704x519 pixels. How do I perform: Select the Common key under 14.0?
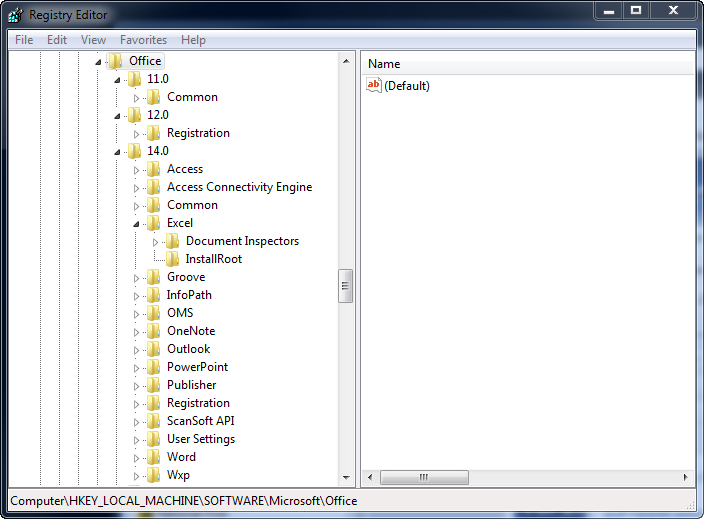click(192, 205)
